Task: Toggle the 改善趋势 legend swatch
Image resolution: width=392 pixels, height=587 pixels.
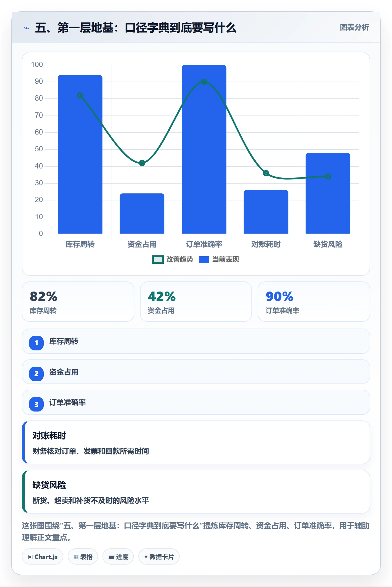Action: click(158, 260)
